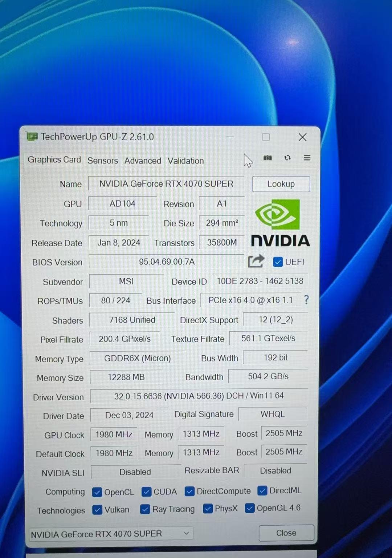
Task: Click the bus interface question mark help
Action: [307, 300]
